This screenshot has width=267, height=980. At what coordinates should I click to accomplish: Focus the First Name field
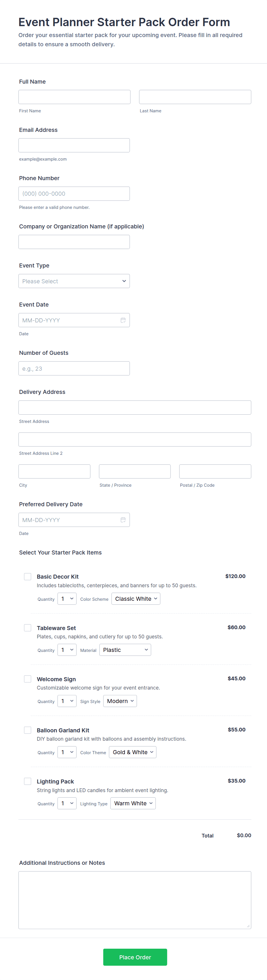pos(75,97)
